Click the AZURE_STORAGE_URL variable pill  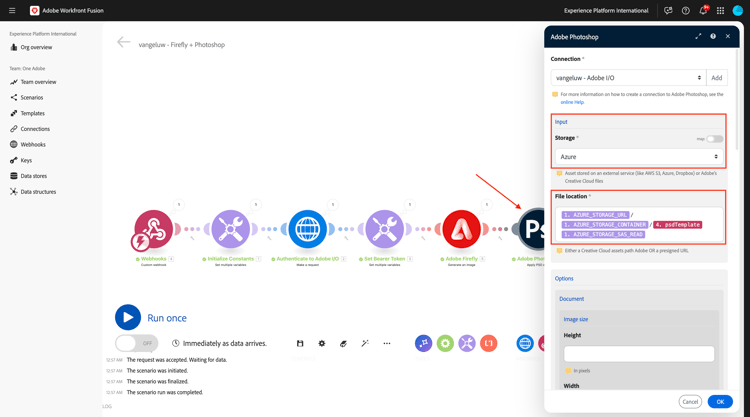[596, 215]
